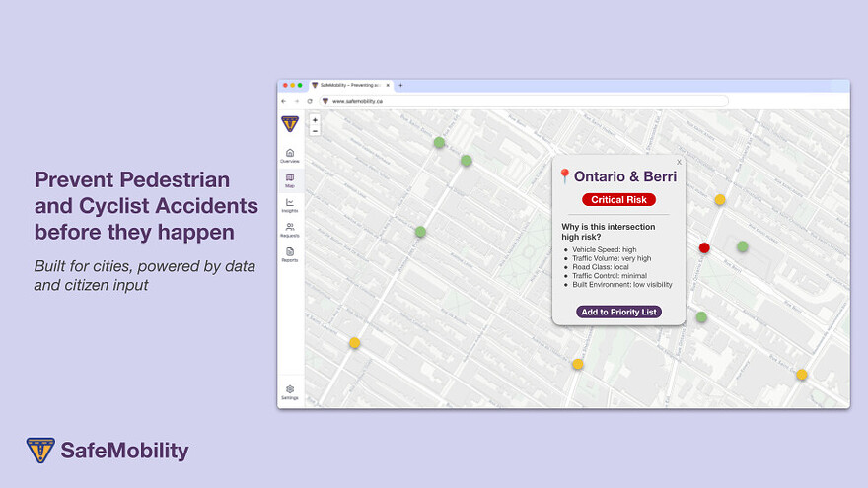Click the red Critical Risk badge
This screenshot has height=488, width=868.
coord(618,200)
